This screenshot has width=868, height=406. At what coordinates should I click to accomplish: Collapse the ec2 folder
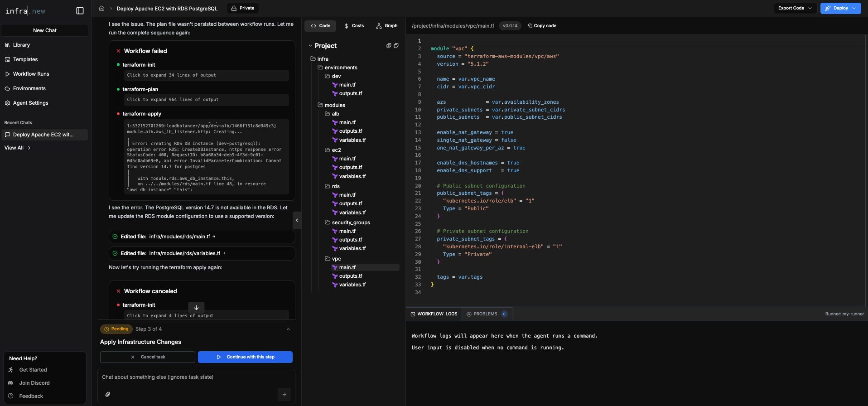[333, 150]
